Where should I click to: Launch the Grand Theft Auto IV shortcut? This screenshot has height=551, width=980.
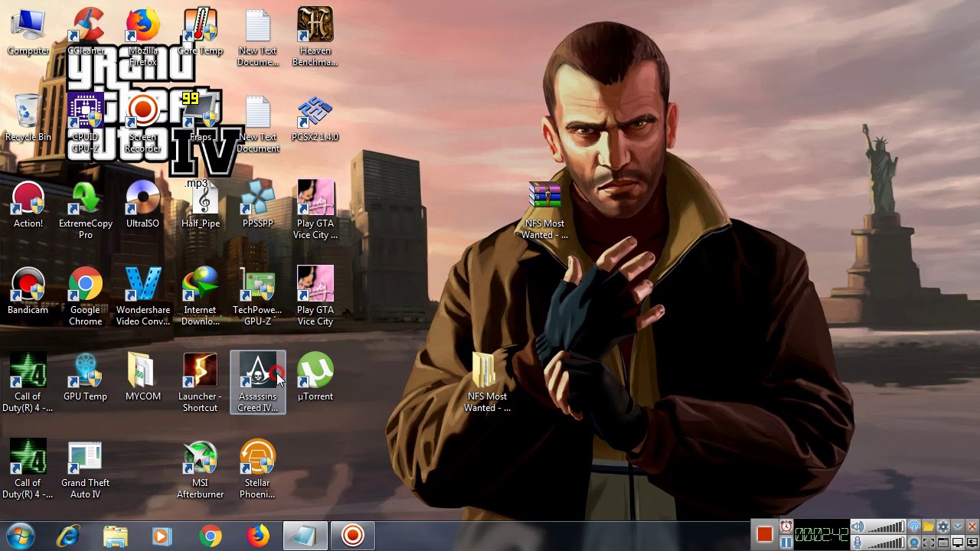click(86, 470)
